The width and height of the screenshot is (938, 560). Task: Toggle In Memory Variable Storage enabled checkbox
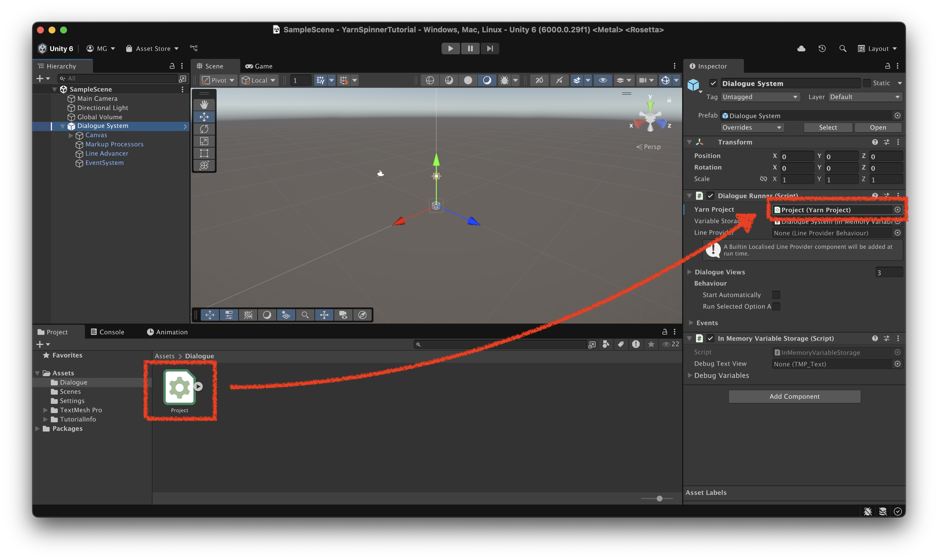(x=710, y=339)
